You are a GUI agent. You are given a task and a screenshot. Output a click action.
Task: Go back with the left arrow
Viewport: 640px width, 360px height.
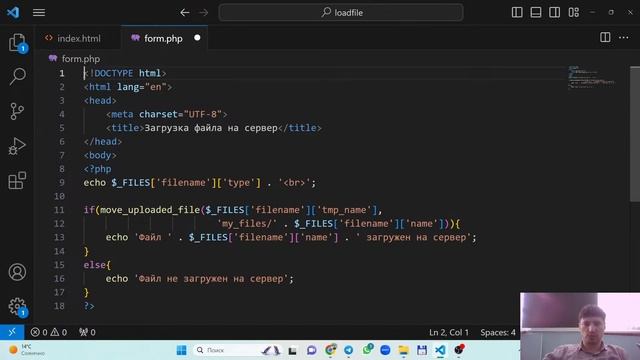point(184,13)
